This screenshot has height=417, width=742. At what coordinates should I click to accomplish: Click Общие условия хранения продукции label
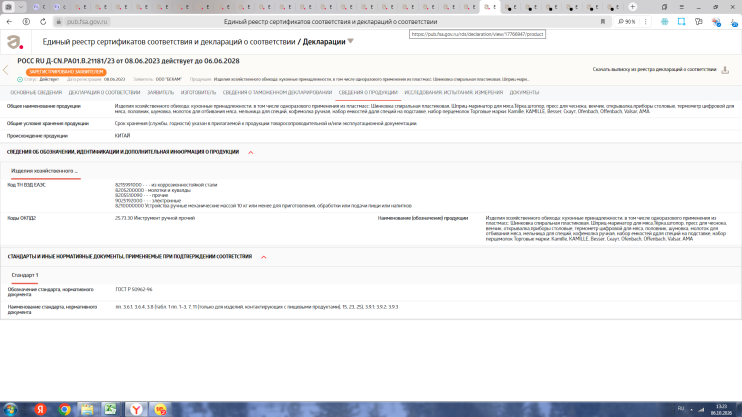tap(48, 124)
